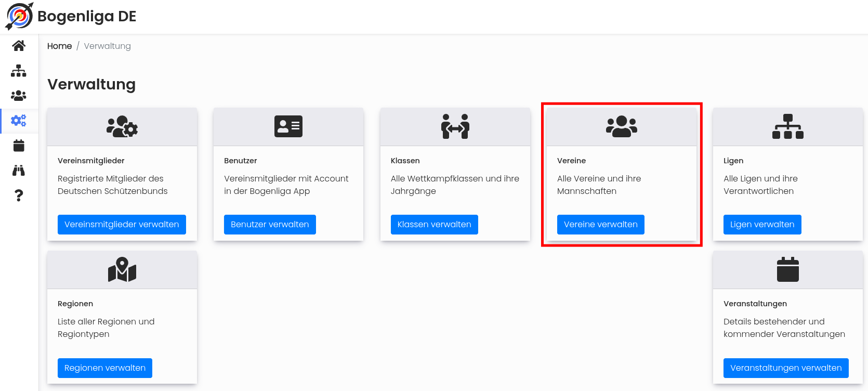868x391 pixels.
Task: Click the ID card Benutzer icon
Action: pyautogui.click(x=288, y=126)
